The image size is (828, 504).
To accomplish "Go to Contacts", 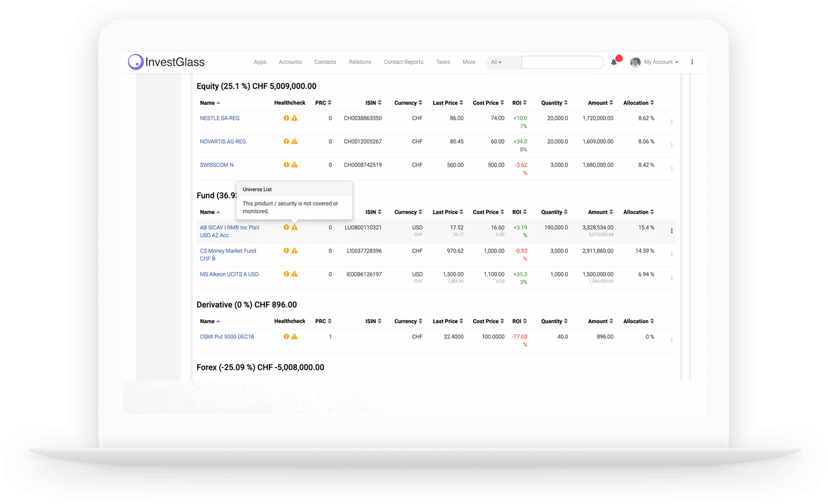I will click(x=325, y=62).
